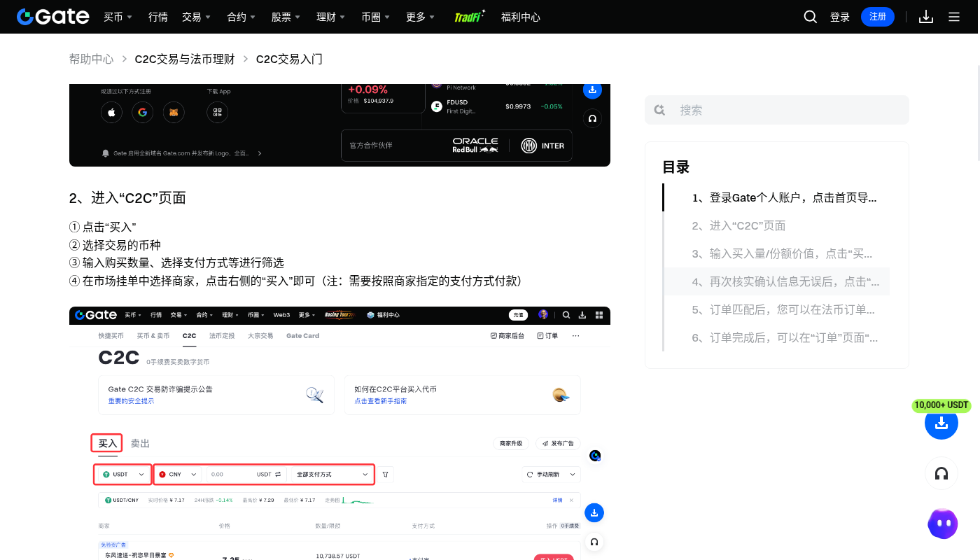Image resolution: width=980 pixels, height=560 pixels.
Task: Click the magnifier icon in the sidebar search box
Action: [659, 110]
